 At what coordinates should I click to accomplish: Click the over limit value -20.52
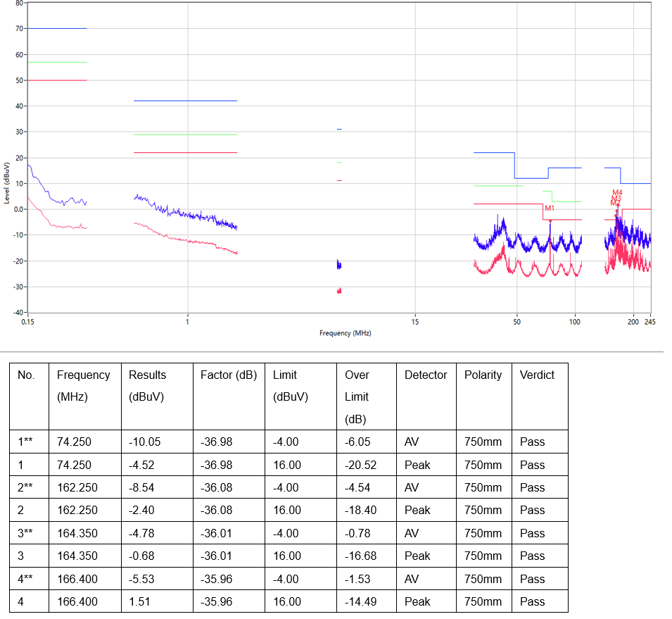tap(361, 465)
